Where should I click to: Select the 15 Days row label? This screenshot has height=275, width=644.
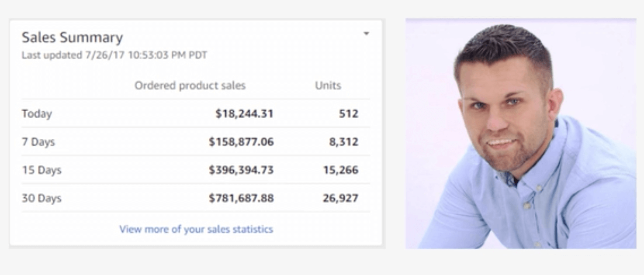coord(42,170)
